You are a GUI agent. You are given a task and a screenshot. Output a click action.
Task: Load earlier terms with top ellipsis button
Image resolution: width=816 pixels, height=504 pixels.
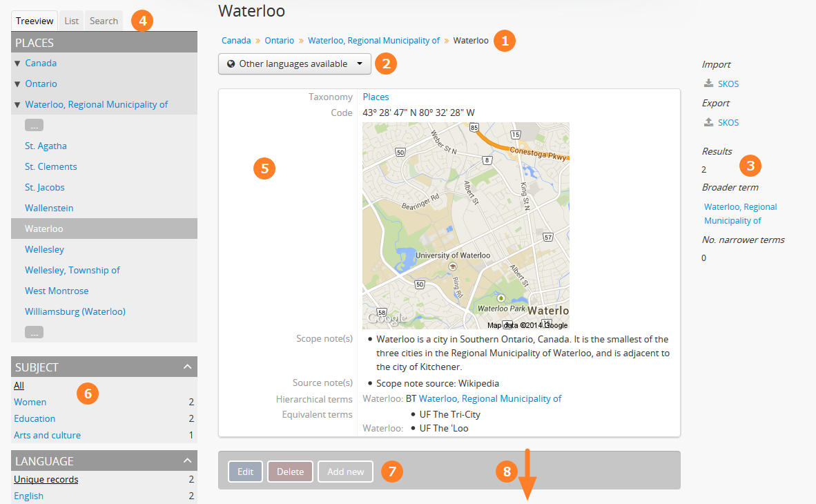click(x=34, y=125)
